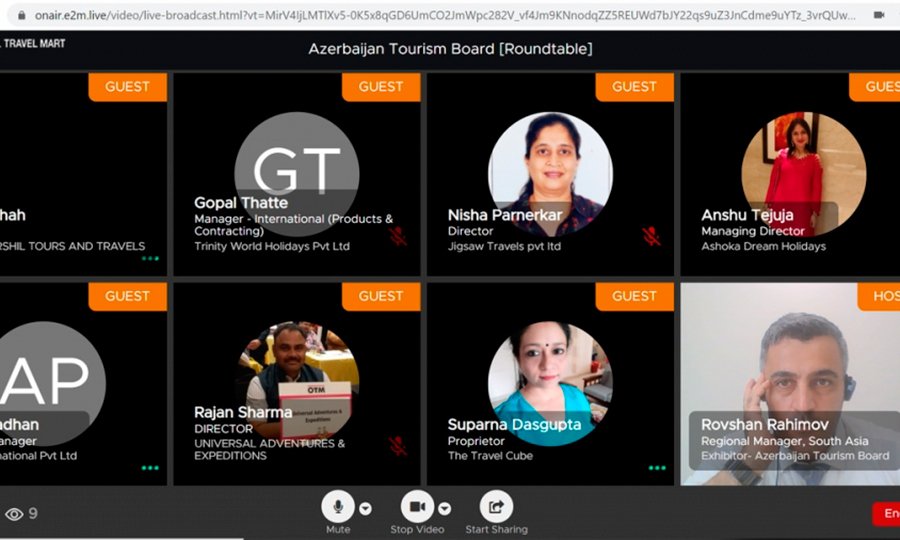This screenshot has width=900, height=540.
Task: Click the 'Azerbaijan Tourism Board [Roundtable]' title
Action: (451, 49)
